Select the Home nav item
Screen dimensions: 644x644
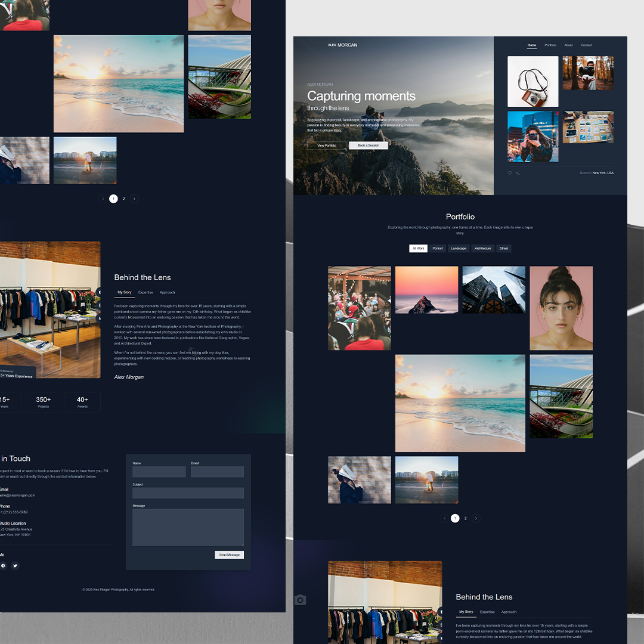point(532,45)
